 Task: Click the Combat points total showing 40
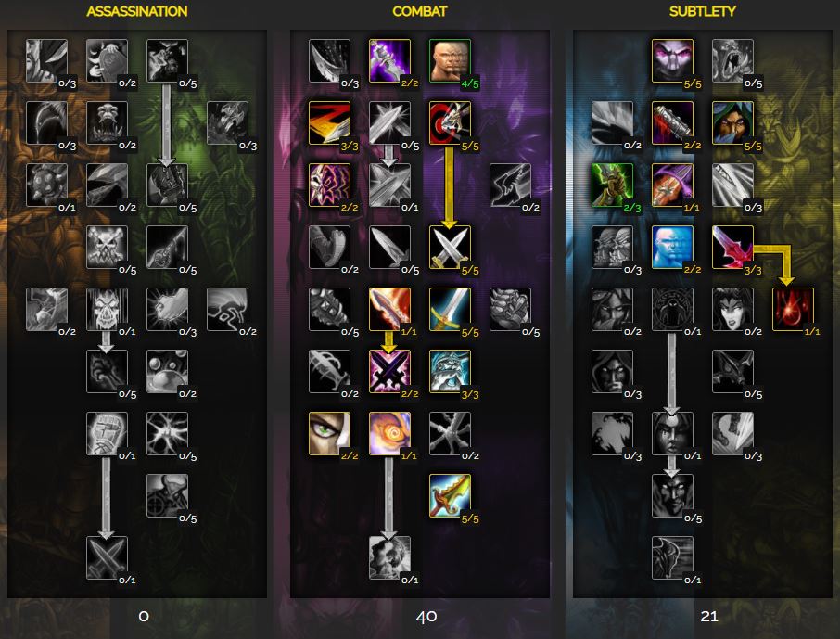426,617
